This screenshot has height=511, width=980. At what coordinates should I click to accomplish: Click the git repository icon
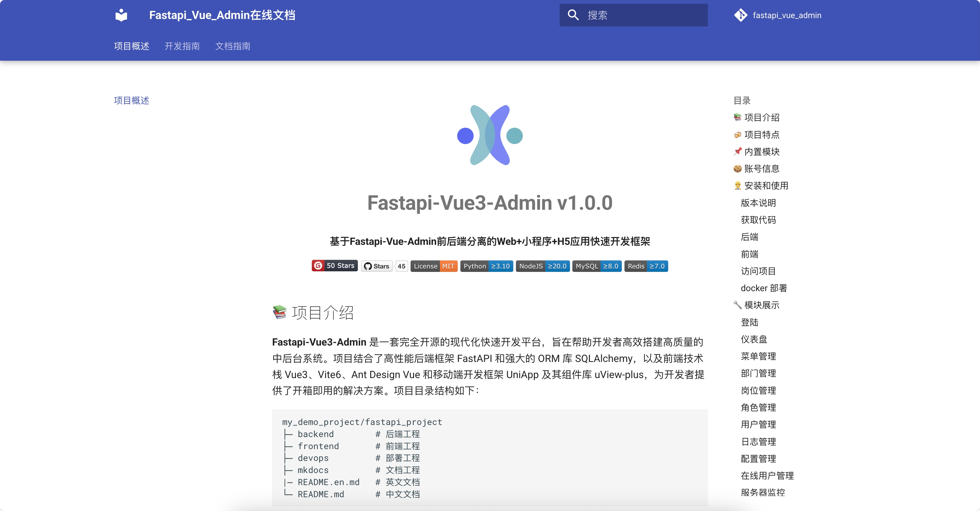tap(741, 15)
